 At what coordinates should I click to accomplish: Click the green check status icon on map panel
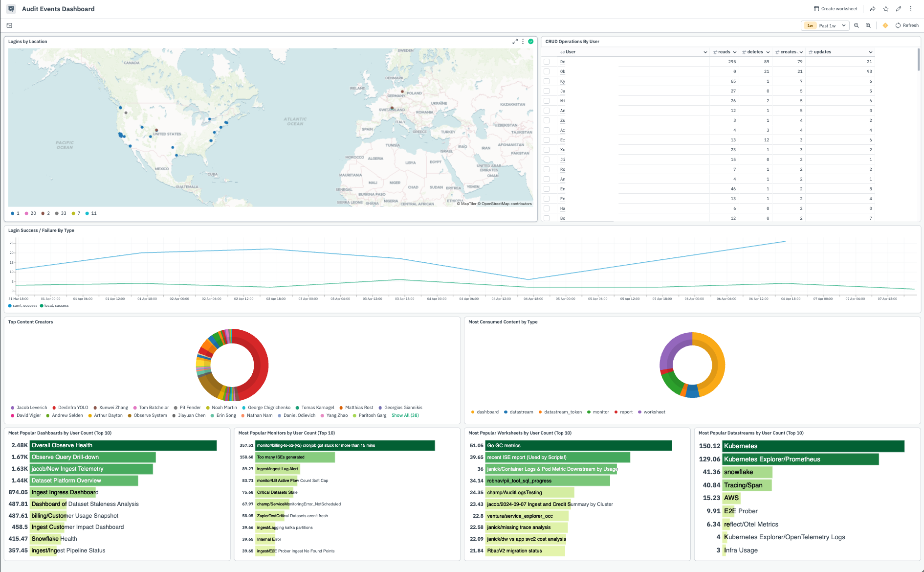[531, 42]
